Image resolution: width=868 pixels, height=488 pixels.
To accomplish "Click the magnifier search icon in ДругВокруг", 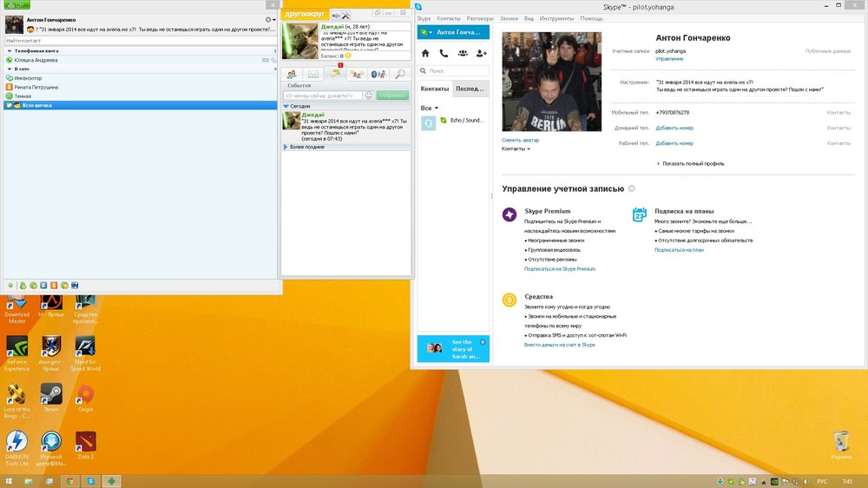I will click(x=399, y=75).
